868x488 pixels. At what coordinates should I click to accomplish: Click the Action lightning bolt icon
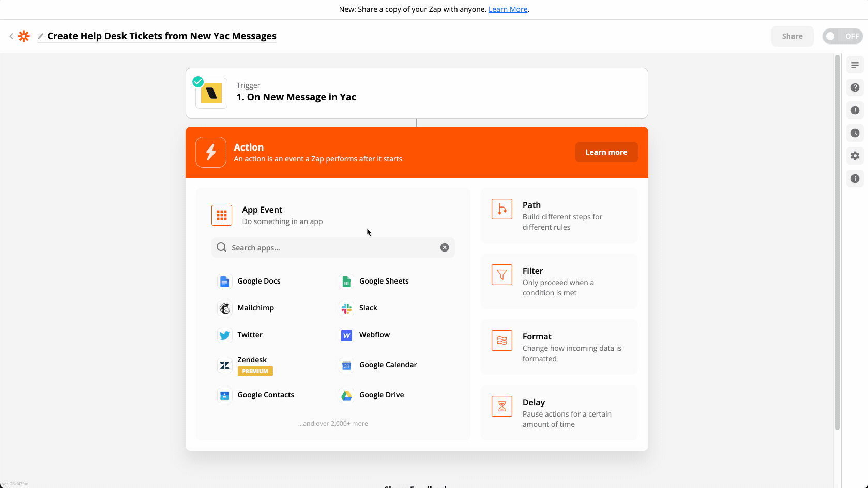point(211,152)
